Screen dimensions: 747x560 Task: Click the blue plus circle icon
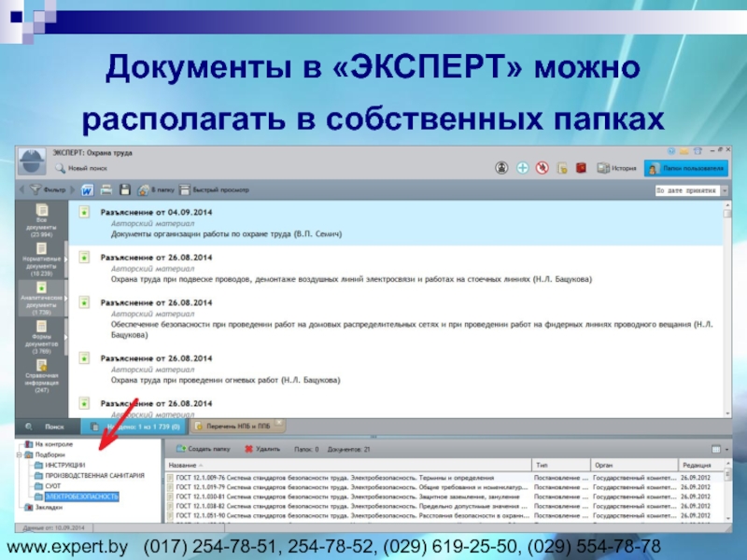[523, 168]
